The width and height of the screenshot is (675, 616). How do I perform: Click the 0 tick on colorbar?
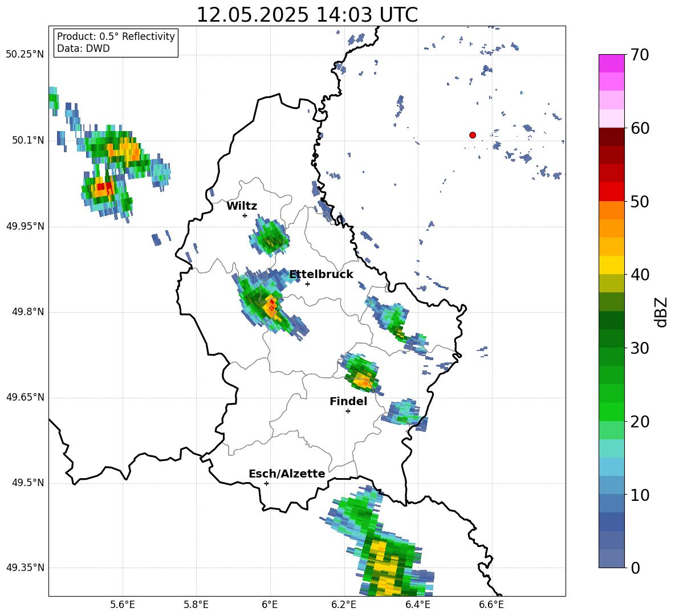pyautogui.click(x=635, y=568)
